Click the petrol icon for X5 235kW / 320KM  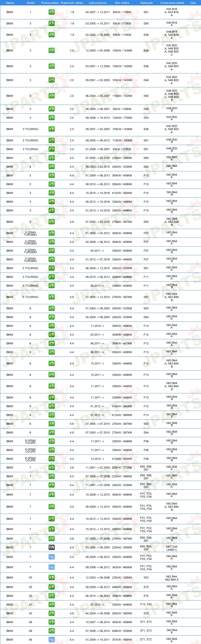click(52, 578)
